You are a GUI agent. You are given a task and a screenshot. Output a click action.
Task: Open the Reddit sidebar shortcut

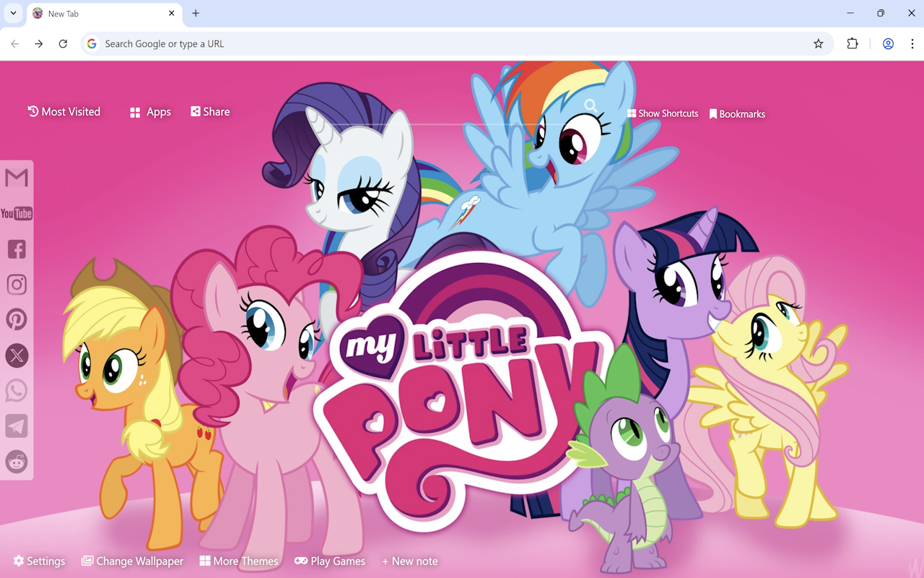[17, 461]
